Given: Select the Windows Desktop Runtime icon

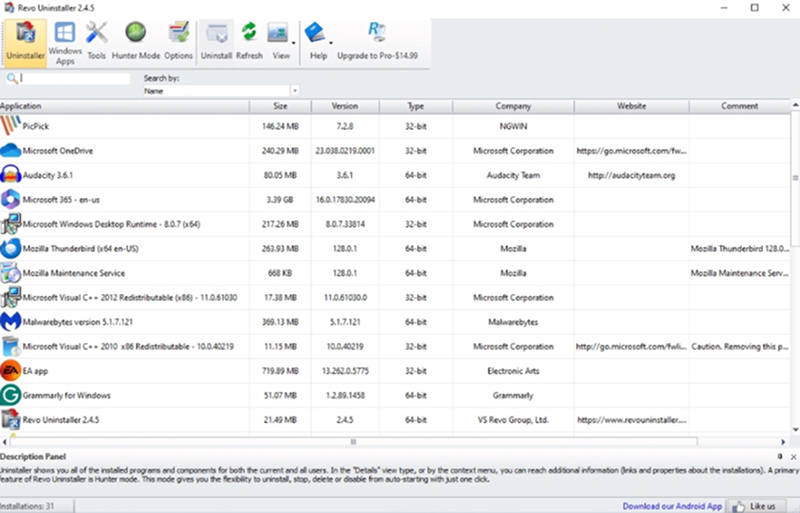Looking at the screenshot, I should 11,224.
